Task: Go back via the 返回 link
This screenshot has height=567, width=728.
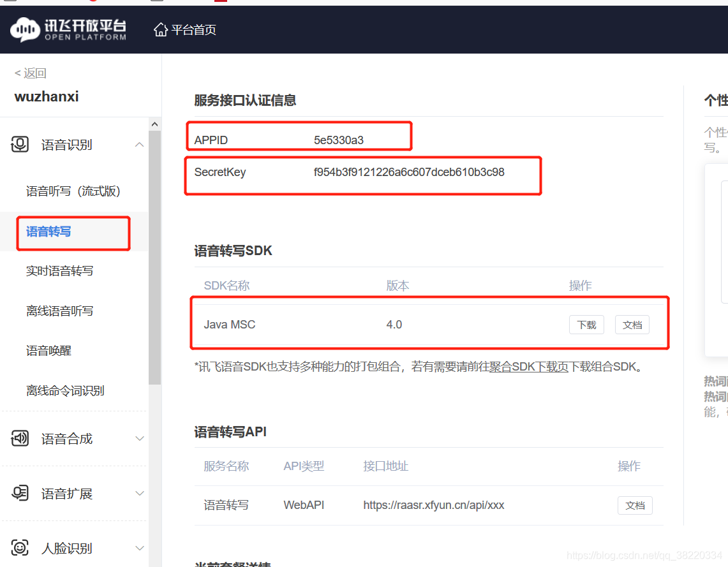Action: [x=31, y=73]
